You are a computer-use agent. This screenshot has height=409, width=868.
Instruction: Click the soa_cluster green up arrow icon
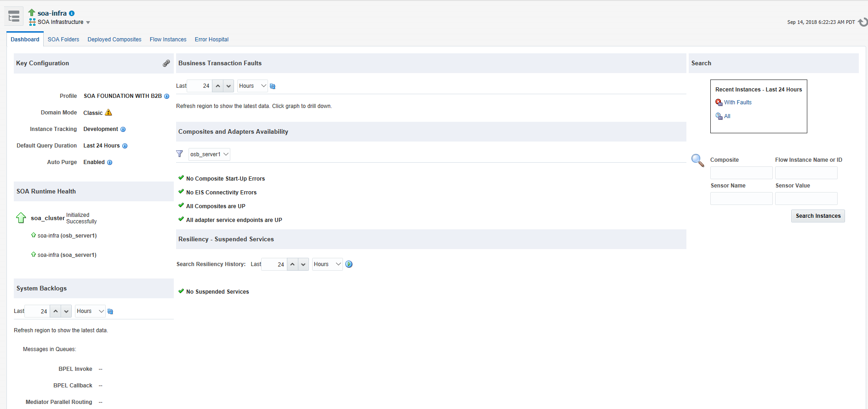[21, 218]
